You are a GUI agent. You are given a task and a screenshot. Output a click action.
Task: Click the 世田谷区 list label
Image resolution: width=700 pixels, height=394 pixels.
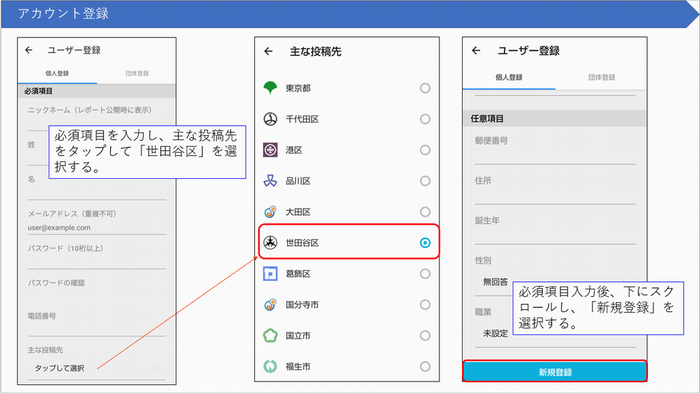pos(302,243)
